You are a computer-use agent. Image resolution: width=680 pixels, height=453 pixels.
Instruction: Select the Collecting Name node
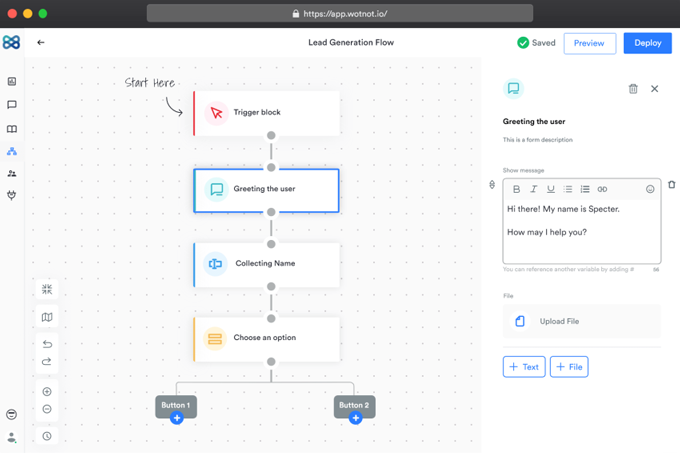[x=266, y=264]
